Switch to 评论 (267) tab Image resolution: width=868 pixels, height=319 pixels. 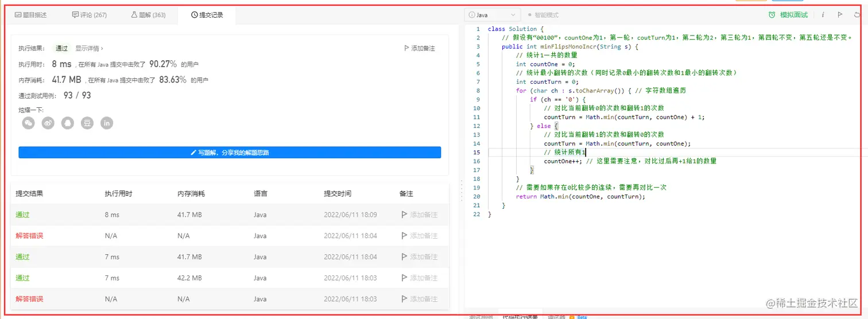pos(90,15)
